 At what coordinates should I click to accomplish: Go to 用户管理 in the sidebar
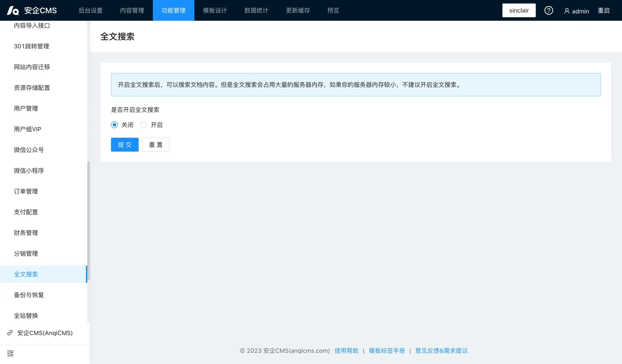(43, 108)
